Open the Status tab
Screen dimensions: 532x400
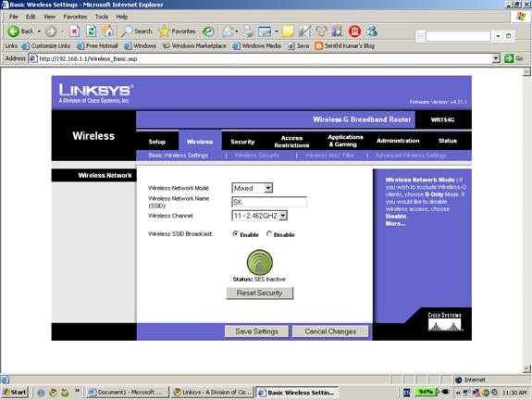click(x=448, y=141)
